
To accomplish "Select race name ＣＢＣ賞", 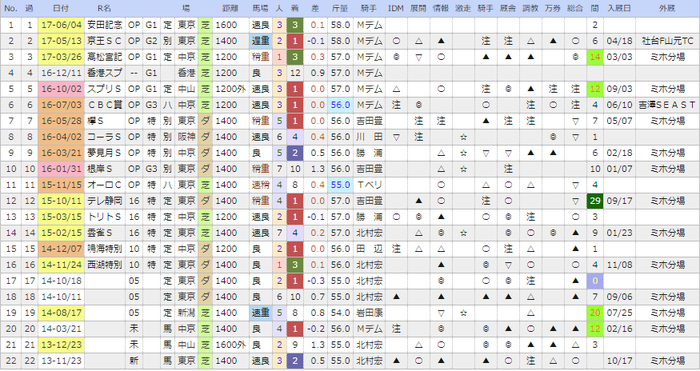I will [105, 105].
